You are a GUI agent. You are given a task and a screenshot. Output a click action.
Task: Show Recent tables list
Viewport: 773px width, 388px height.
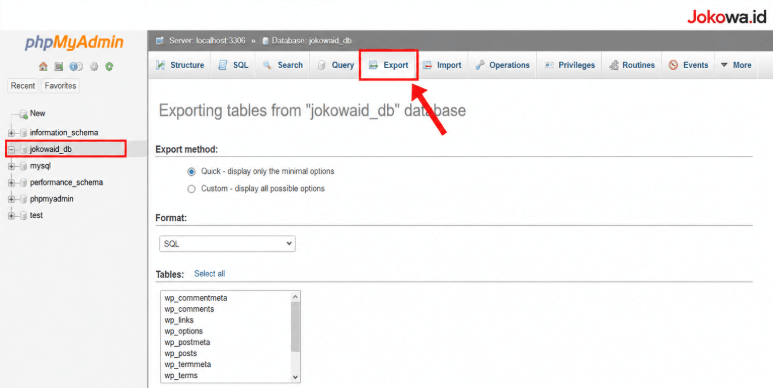(23, 86)
